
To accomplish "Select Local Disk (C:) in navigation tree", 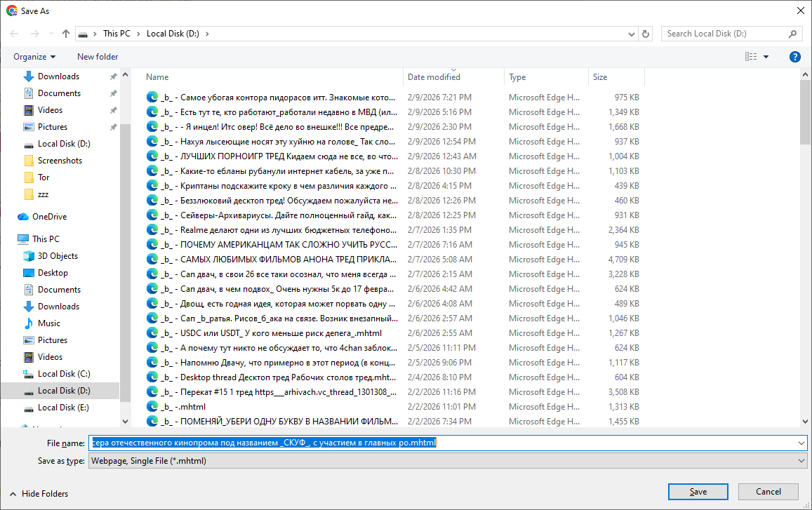I will (64, 374).
